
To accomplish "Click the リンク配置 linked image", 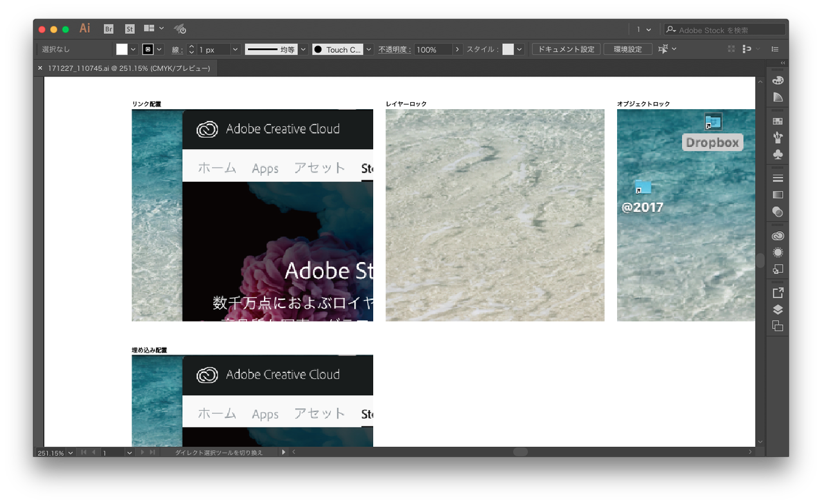I will pyautogui.click(x=252, y=215).
